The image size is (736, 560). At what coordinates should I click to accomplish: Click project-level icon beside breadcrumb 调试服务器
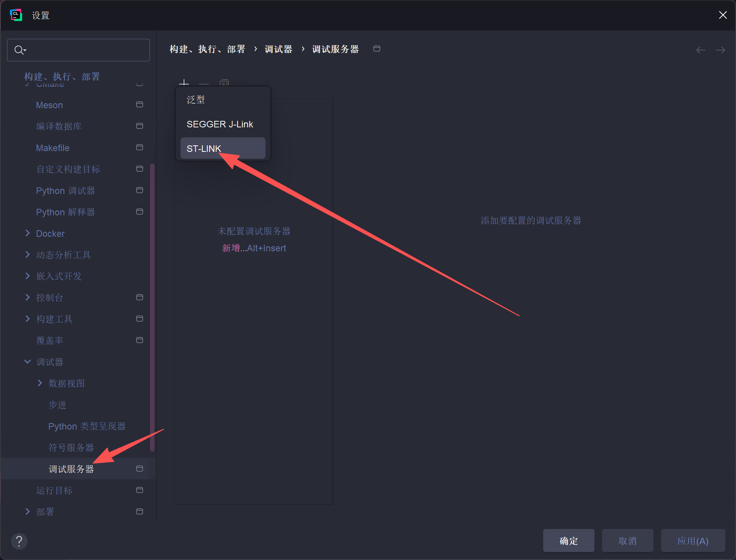[x=377, y=49]
